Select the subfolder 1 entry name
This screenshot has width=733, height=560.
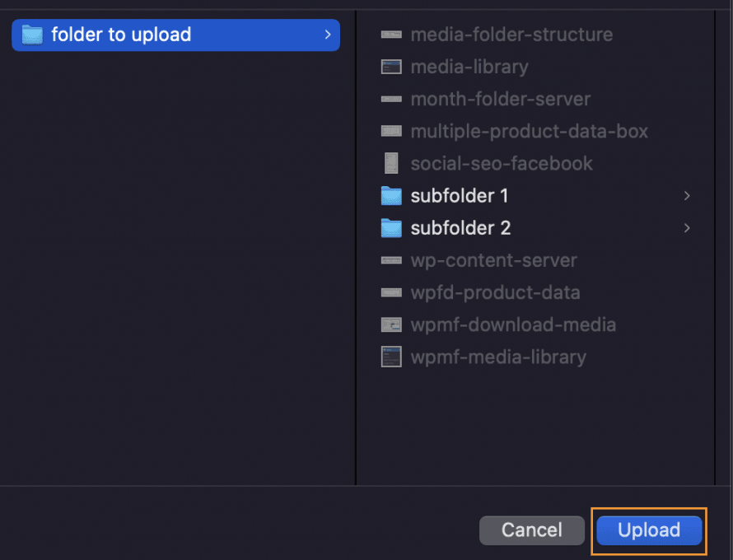coord(460,196)
